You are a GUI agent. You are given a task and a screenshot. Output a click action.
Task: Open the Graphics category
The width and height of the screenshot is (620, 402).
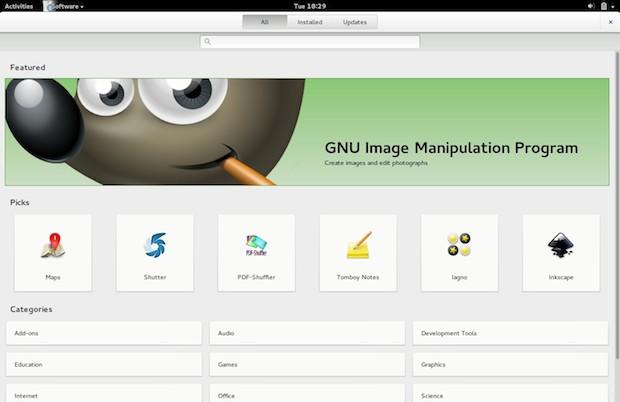[510, 364]
